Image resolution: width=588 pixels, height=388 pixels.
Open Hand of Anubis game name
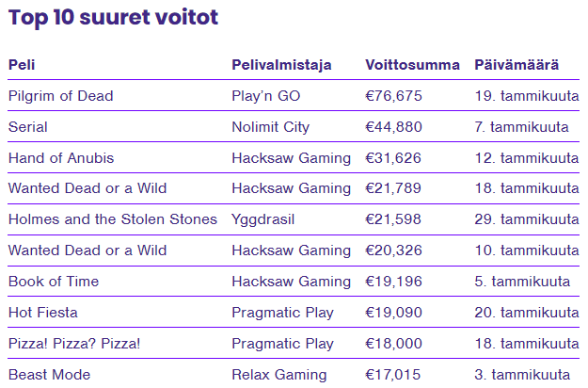pos(61,158)
